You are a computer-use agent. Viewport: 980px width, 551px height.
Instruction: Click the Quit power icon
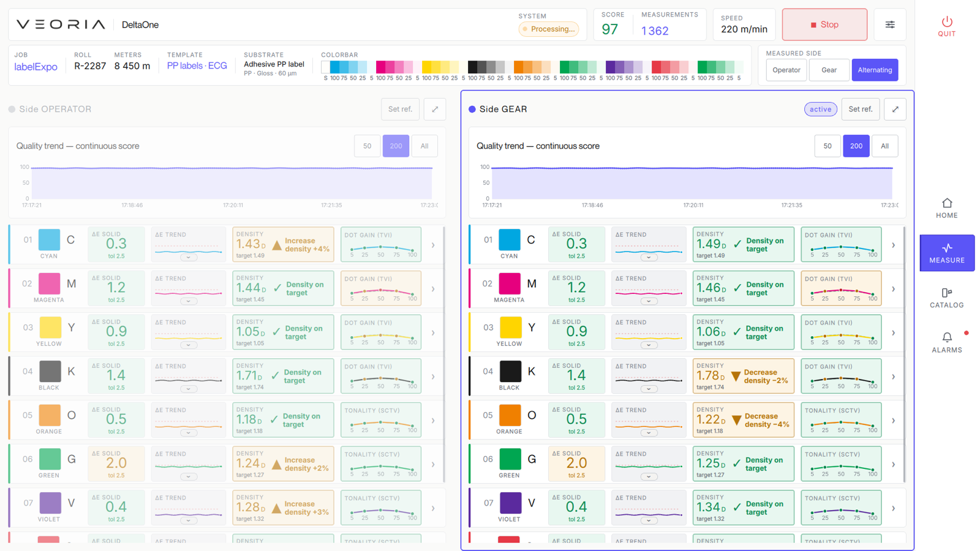click(x=946, y=21)
